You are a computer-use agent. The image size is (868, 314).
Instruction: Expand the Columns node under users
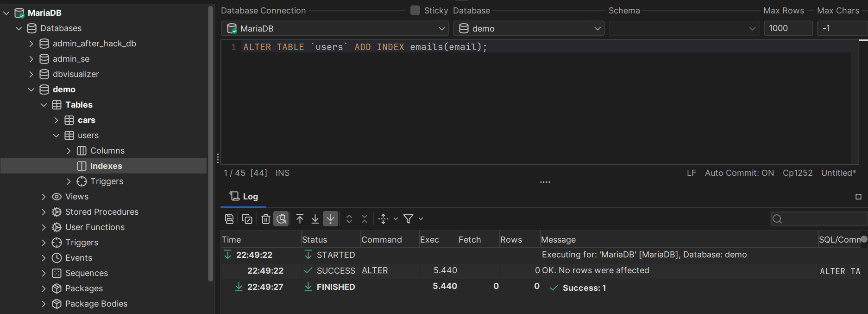tap(69, 151)
